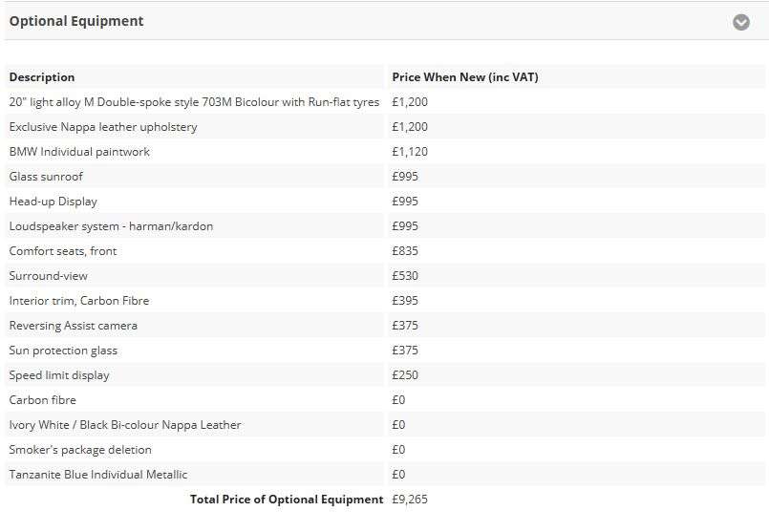Click Comfort seats, front entry
This screenshot has width=769, height=532.
coord(63,251)
